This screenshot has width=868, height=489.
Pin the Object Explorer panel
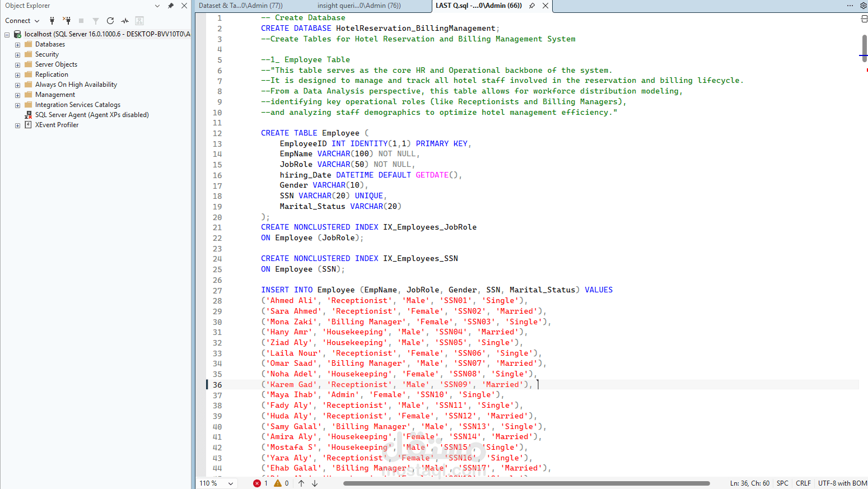coord(171,6)
